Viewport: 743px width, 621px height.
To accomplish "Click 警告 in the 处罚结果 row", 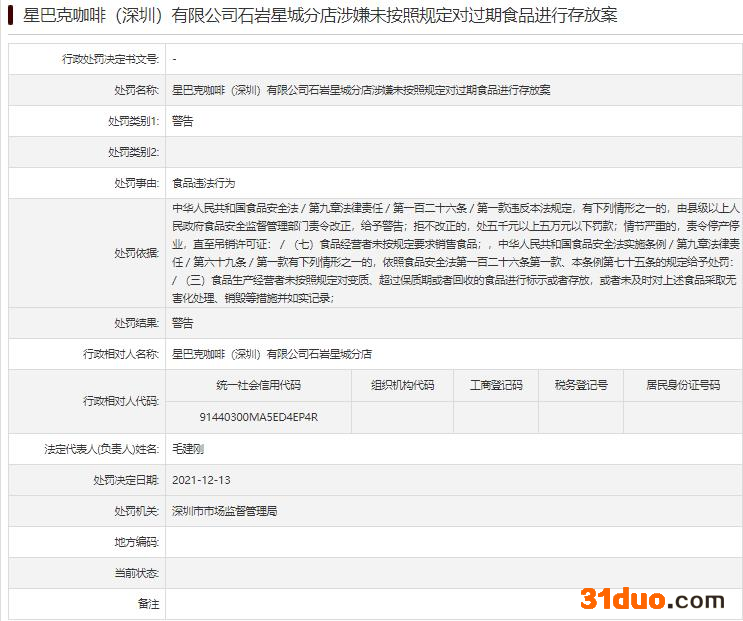I will 183,323.
